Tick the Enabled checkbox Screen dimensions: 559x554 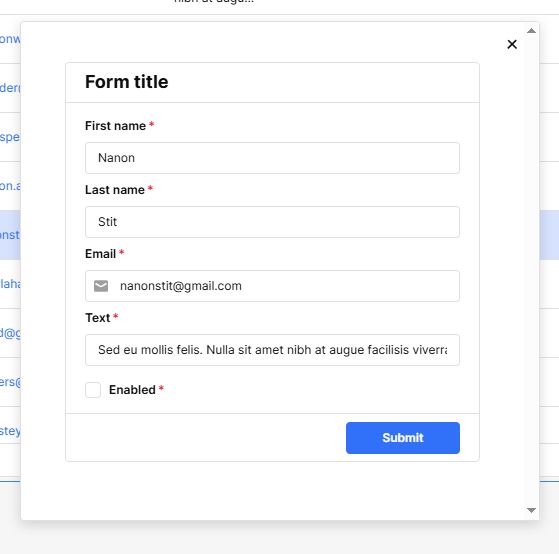(x=93, y=390)
